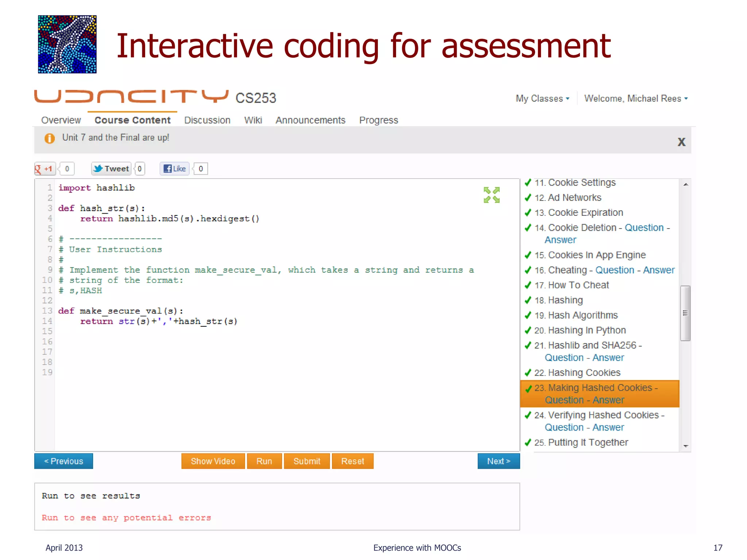Click the 'Run to see results' output text
747x560 pixels.
[x=91, y=496]
